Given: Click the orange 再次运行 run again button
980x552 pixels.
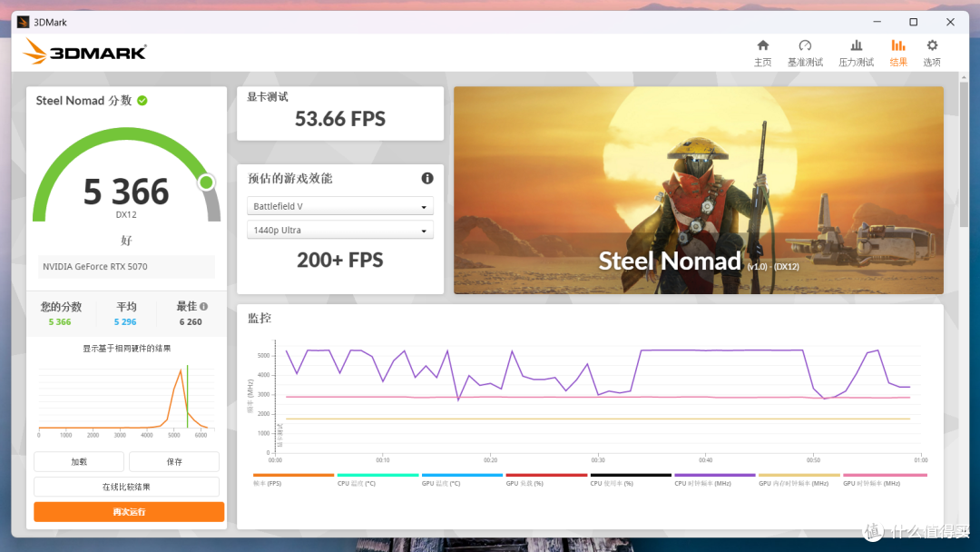Looking at the screenshot, I should tap(129, 511).
